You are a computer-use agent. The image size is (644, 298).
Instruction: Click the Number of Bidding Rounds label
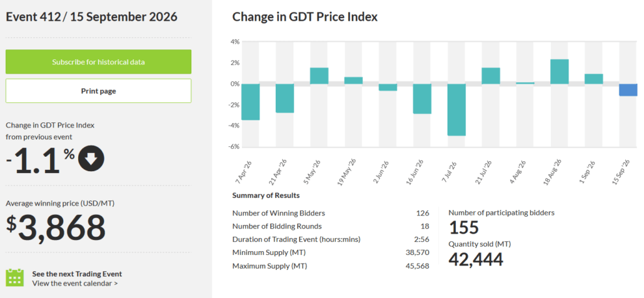pyautogui.click(x=277, y=226)
